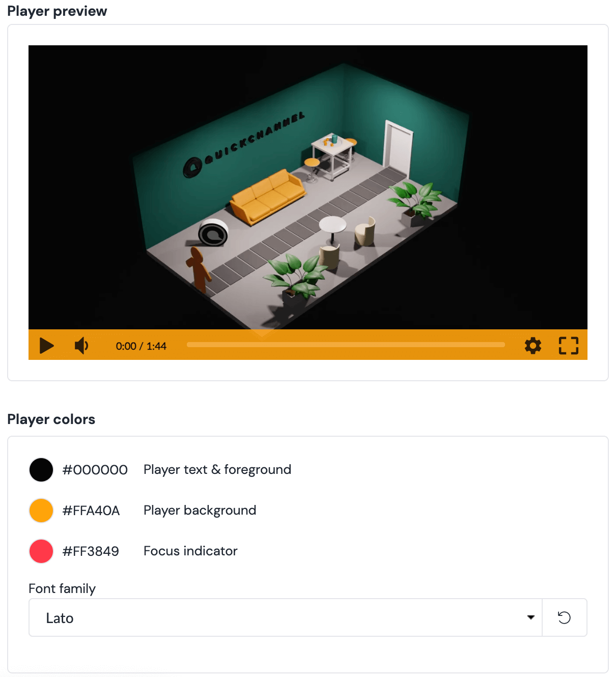Click the gear icon next to fullscreen
Image resolution: width=616 pixels, height=677 pixels.
click(533, 346)
